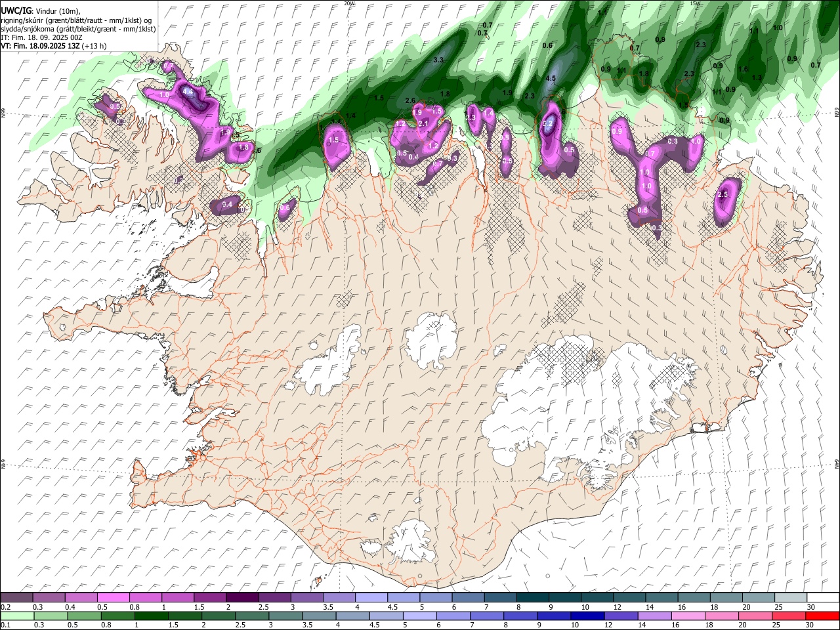Select the light pink 16–18 rain legend swatch
The height and width of the screenshot is (630, 840).
point(688,616)
